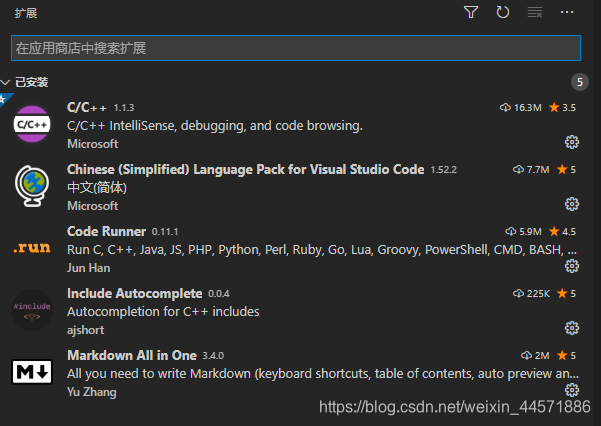
Task: Click the Code Runner 4.5 star rating
Action: (562, 232)
